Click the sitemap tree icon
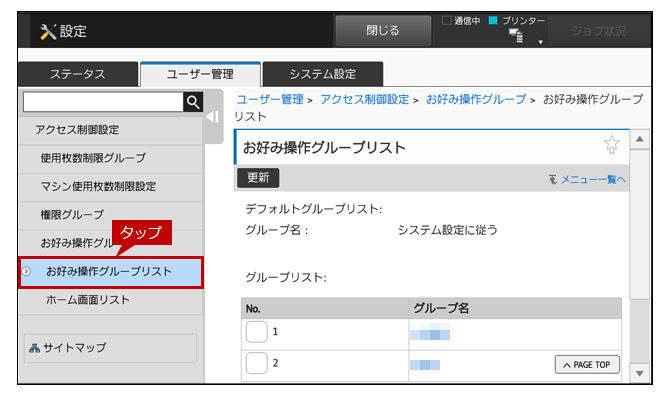Viewport: 670px width, 396px height. 34,348
